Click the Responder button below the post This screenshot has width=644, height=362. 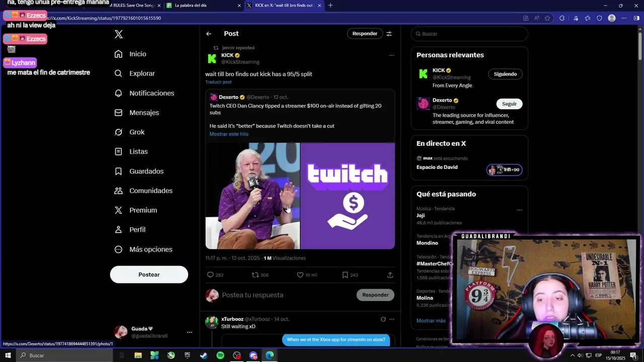375,295
